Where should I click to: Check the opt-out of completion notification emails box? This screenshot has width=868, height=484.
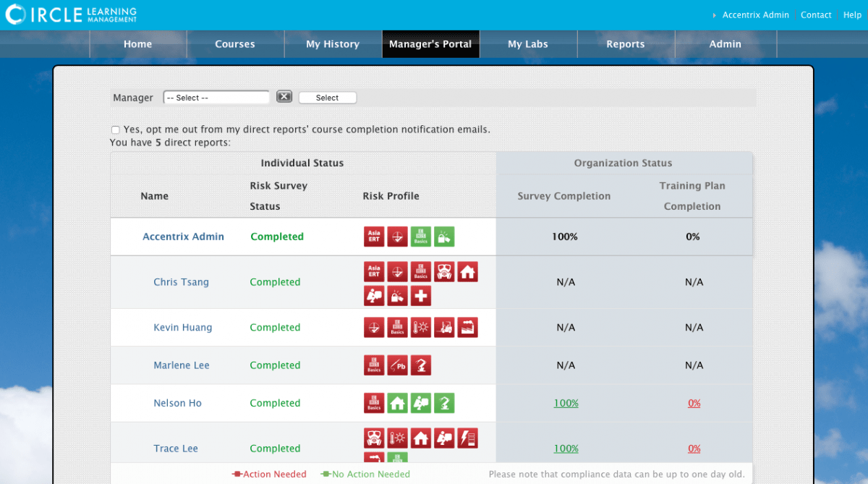click(x=115, y=130)
